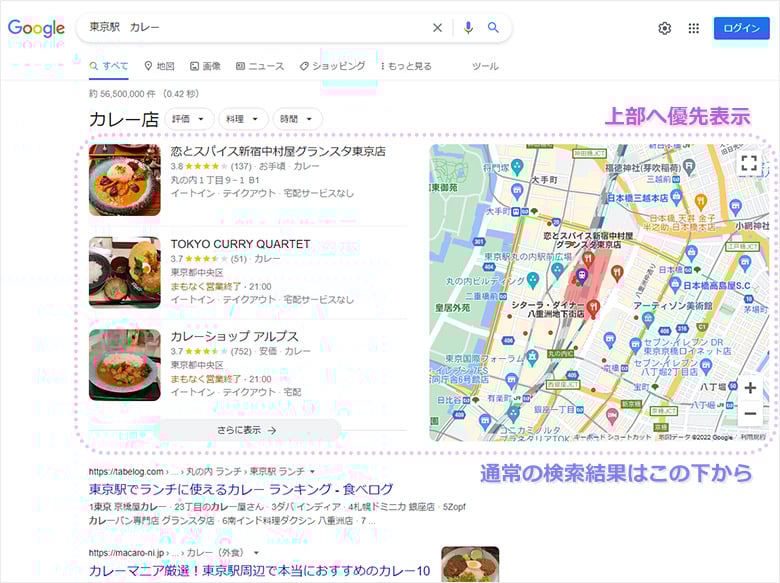Click the 東京国際フォーラム map marker
The image size is (780, 583).
532,358
